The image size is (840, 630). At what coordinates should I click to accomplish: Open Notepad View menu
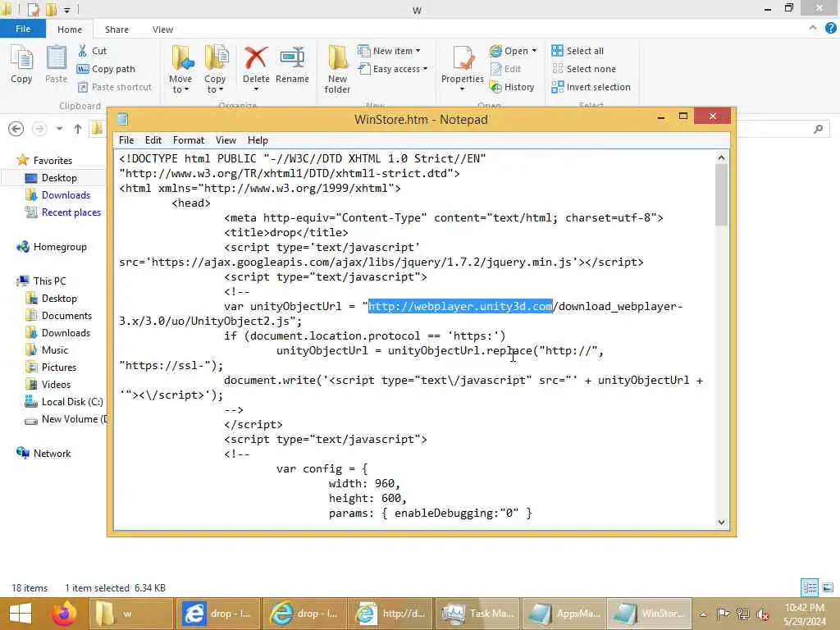click(226, 140)
